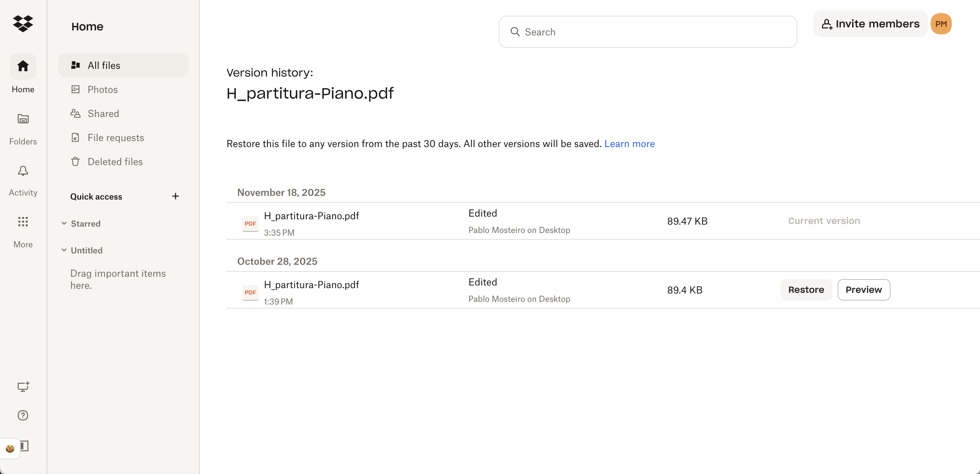Open the Folders section in sidebar
980x474 pixels.
[23, 128]
